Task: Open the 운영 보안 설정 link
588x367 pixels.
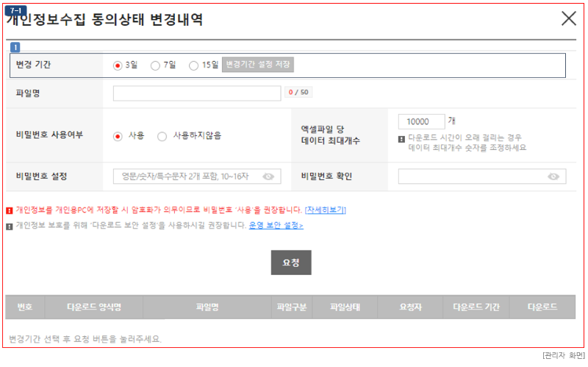Action: click(276, 226)
